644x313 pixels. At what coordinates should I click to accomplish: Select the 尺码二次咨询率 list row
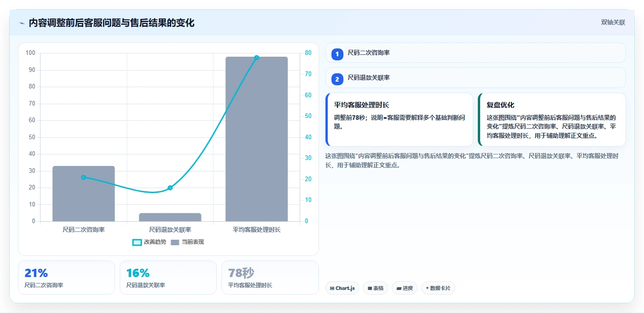476,53
